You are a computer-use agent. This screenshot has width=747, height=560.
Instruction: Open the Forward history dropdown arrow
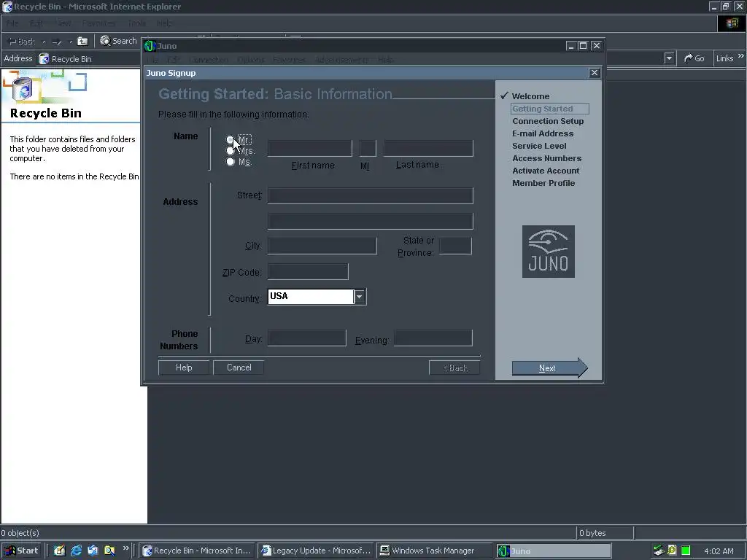point(70,42)
